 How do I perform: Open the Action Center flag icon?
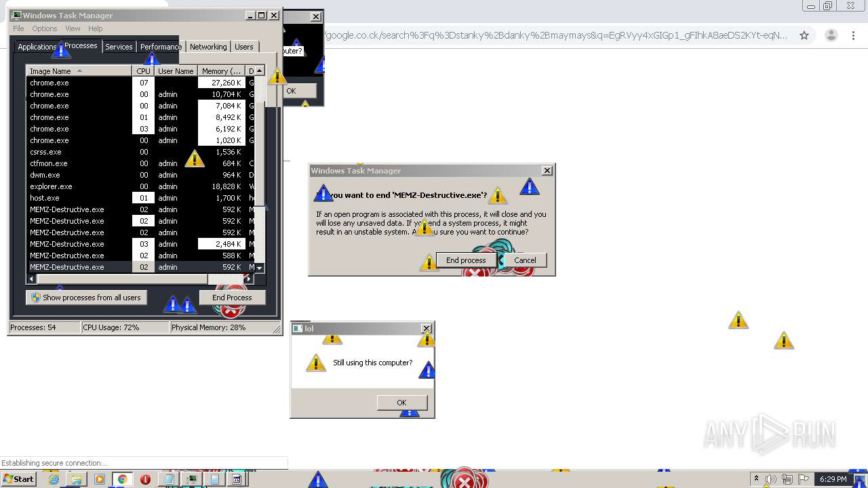[803, 479]
